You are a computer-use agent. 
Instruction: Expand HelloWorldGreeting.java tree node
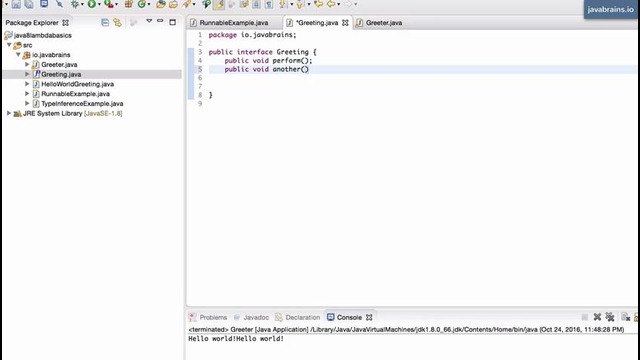pos(27,84)
